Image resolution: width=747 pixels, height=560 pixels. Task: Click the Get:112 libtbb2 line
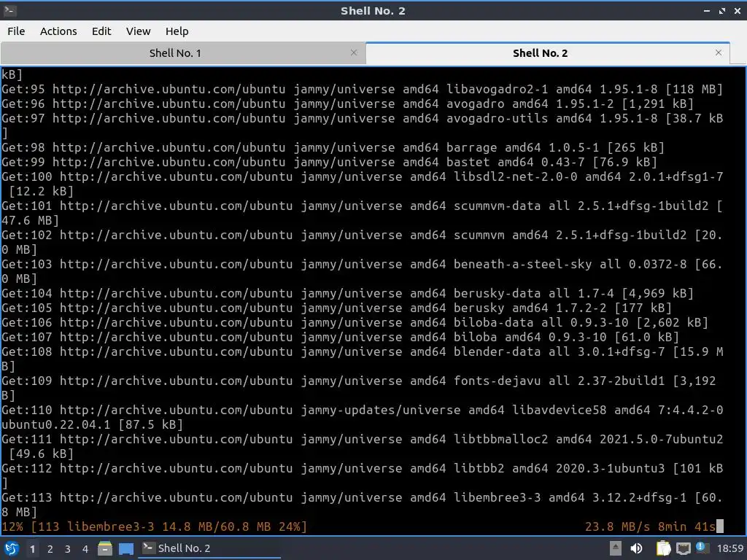click(x=362, y=475)
